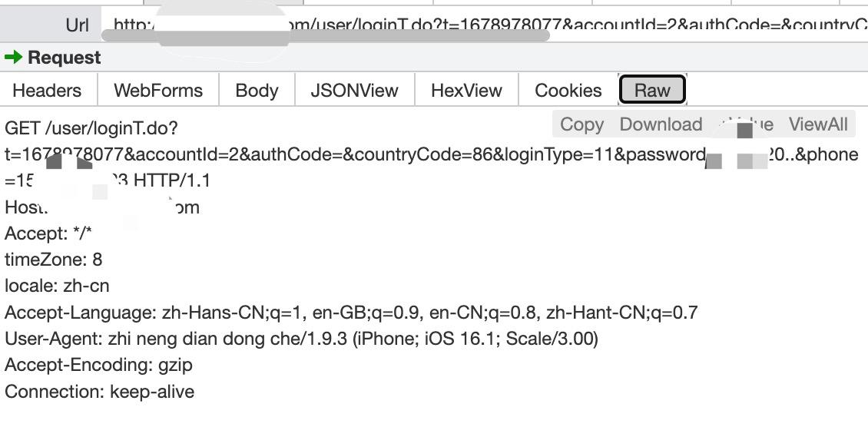Click the GET /user/loginT.do? line
This screenshot has height=427, width=868.
(91, 127)
